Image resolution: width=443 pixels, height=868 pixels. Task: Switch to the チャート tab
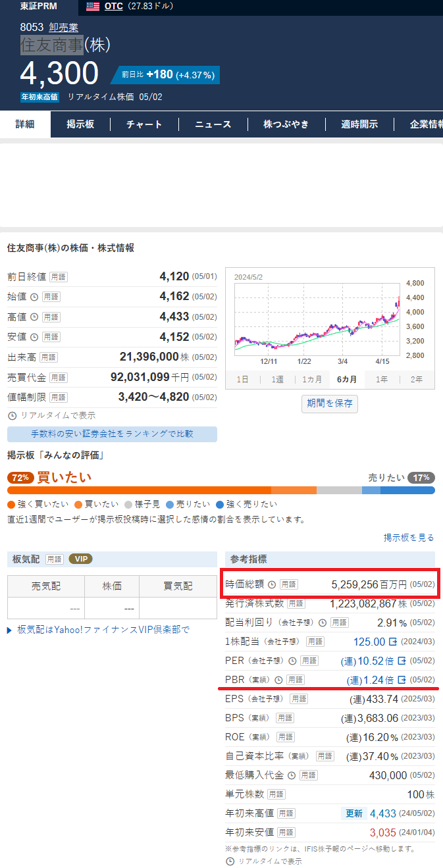143,124
